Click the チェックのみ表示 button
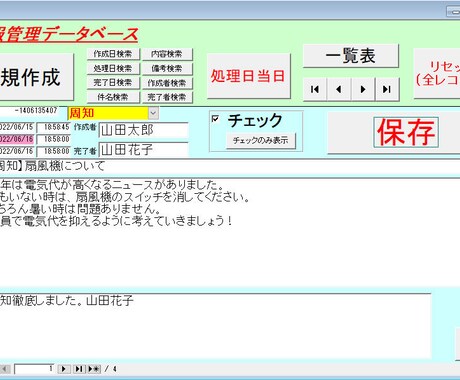 pos(260,140)
